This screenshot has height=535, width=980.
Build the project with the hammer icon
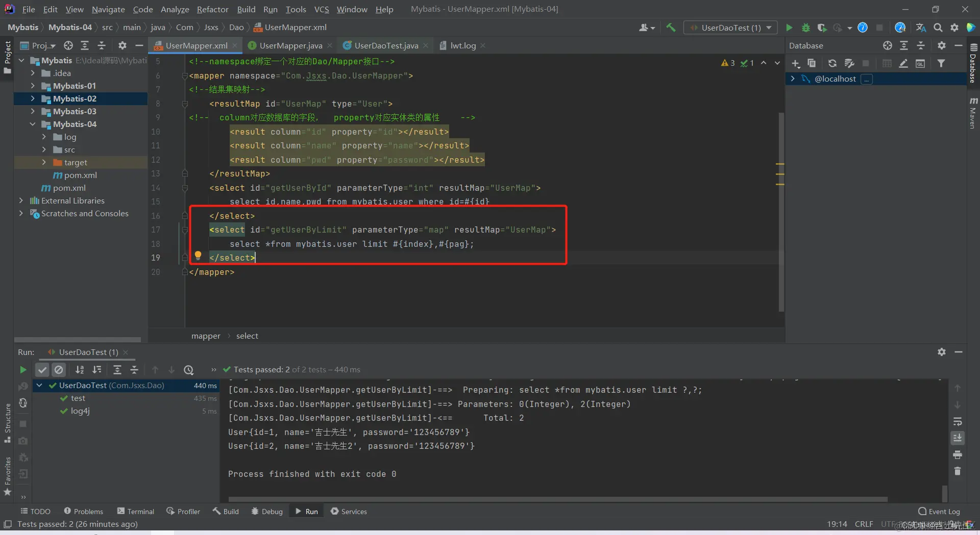click(671, 28)
